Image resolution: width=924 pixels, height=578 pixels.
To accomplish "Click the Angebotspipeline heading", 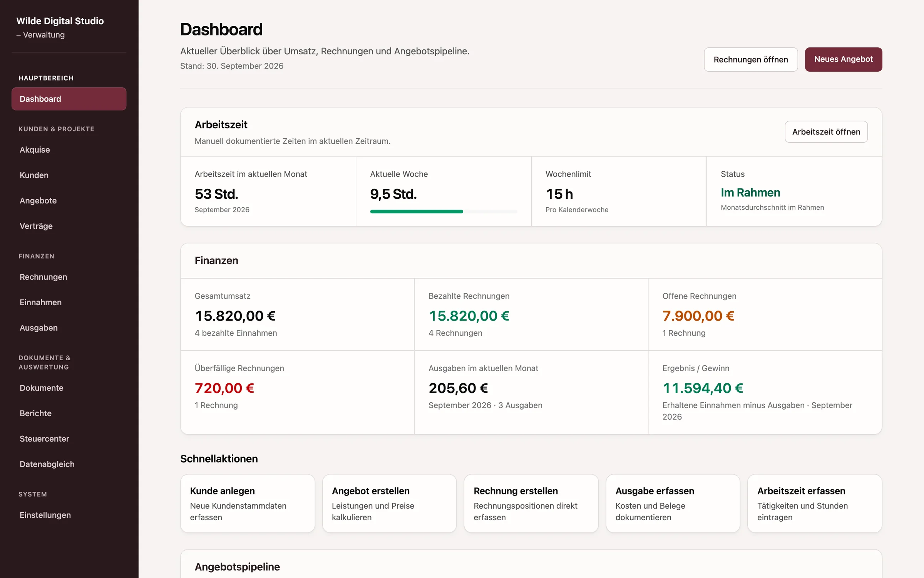I will [x=237, y=567].
